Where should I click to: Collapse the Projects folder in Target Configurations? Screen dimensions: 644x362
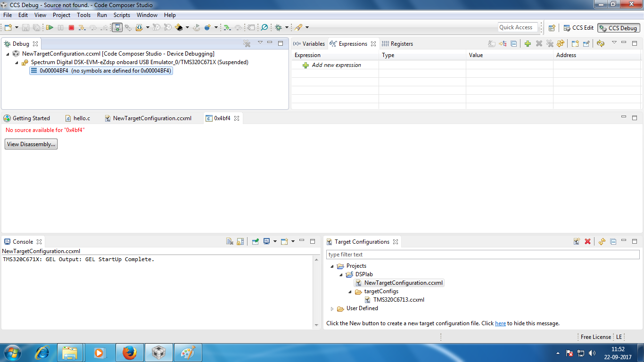[x=332, y=266]
